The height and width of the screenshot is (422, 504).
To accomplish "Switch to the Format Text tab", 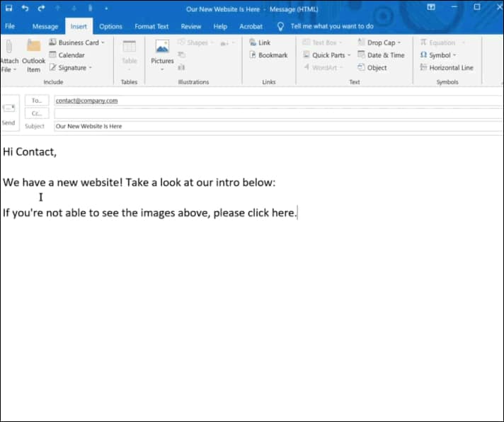I will point(151,26).
